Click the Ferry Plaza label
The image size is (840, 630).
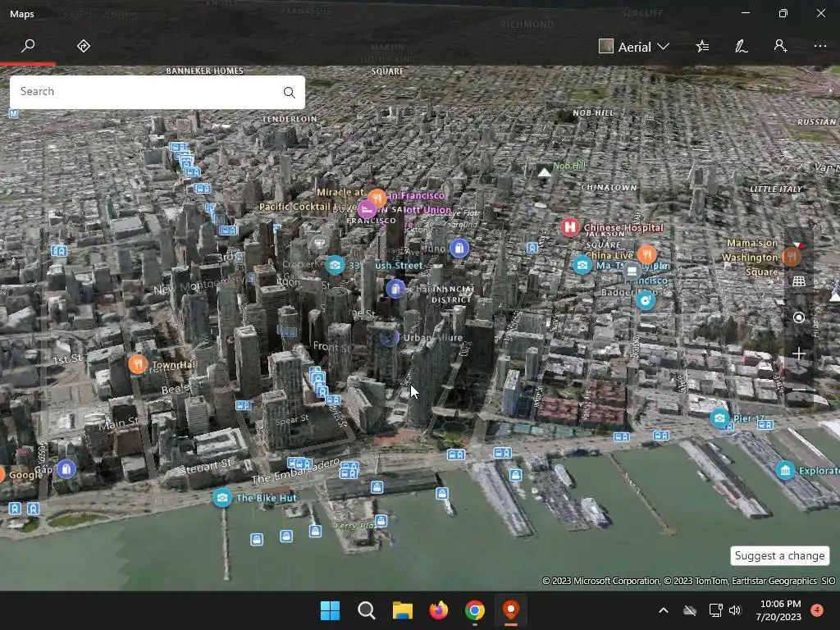pyautogui.click(x=355, y=526)
